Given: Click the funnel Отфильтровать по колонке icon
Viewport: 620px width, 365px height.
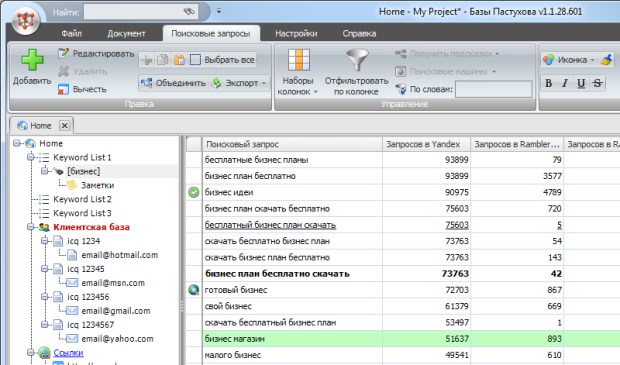Looking at the screenshot, I should click(357, 60).
